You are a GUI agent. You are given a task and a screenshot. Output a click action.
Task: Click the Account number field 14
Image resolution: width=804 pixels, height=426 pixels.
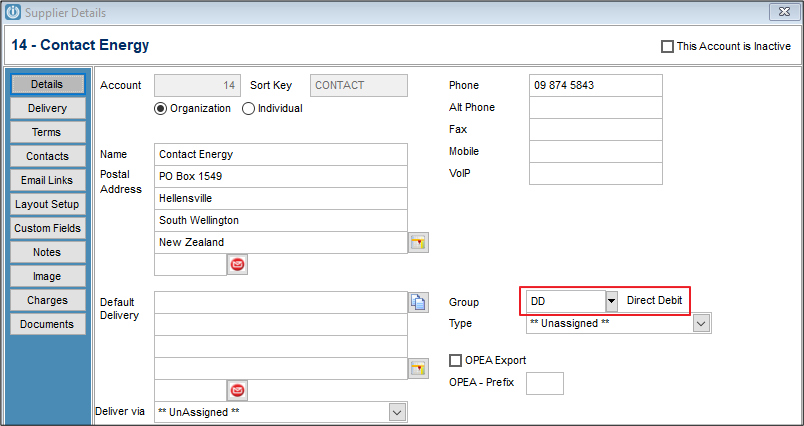point(197,86)
